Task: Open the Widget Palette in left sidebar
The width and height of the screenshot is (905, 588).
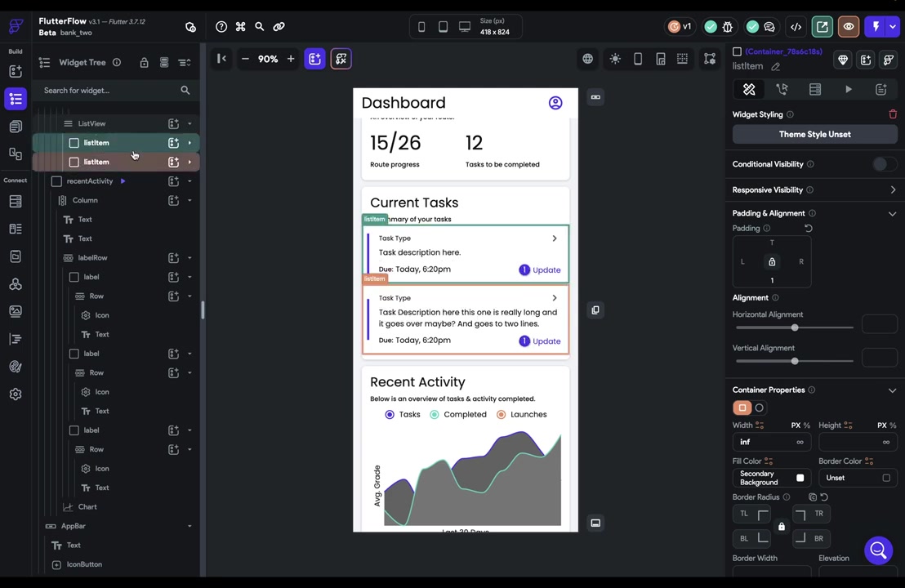Action: [16, 71]
